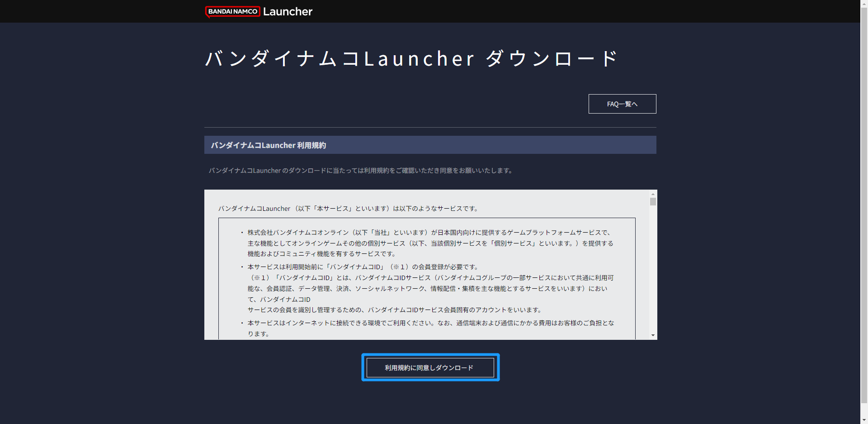This screenshot has width=868, height=424.
Task: Click the Launcher header title text
Action: click(288, 12)
